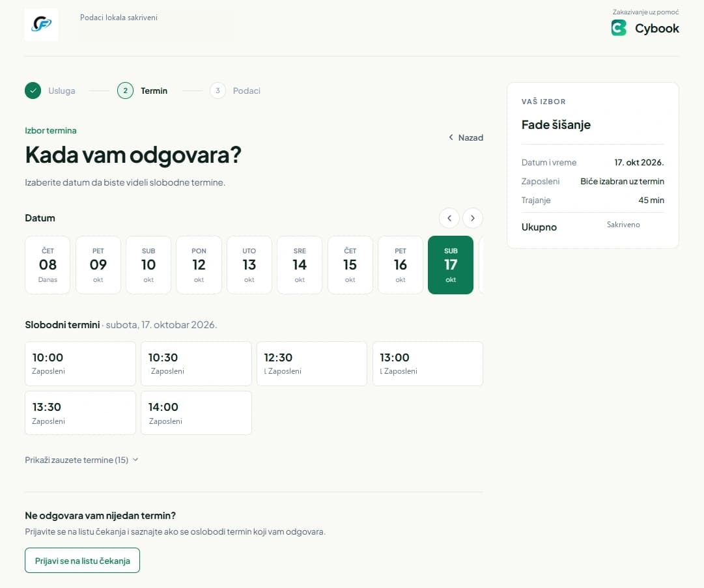Click the Izbor termina label
The height and width of the screenshot is (588, 704).
(51, 131)
